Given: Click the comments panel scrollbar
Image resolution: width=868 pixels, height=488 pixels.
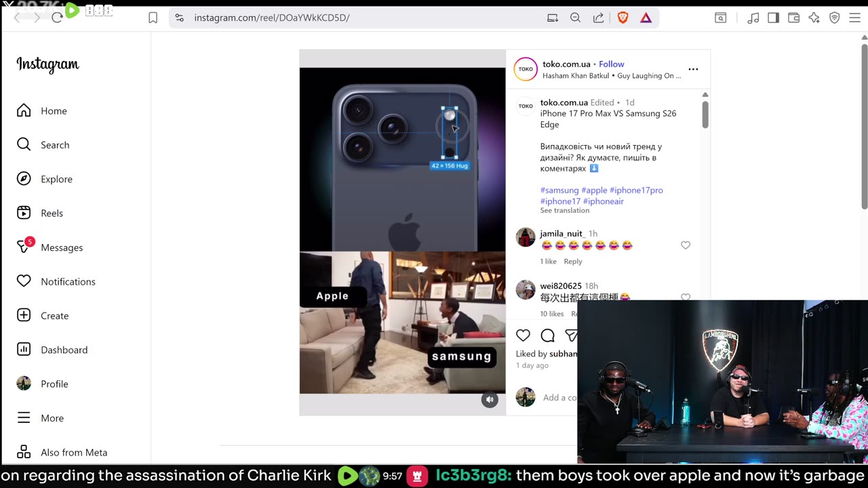Looking at the screenshot, I should pyautogui.click(x=705, y=114).
